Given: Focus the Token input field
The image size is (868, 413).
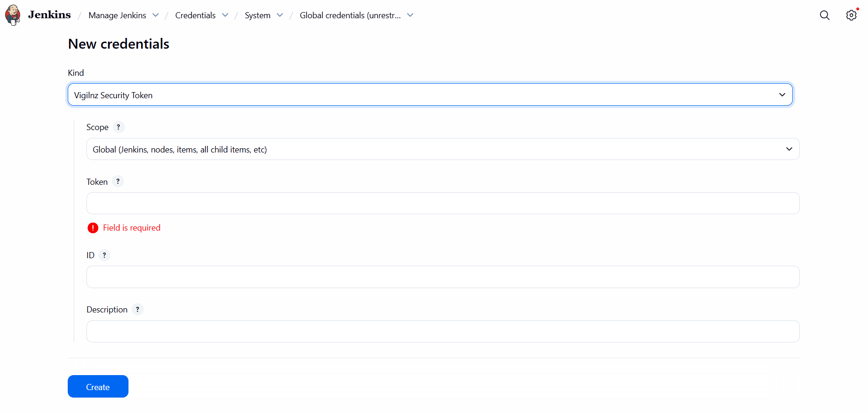Looking at the screenshot, I should pyautogui.click(x=443, y=203).
